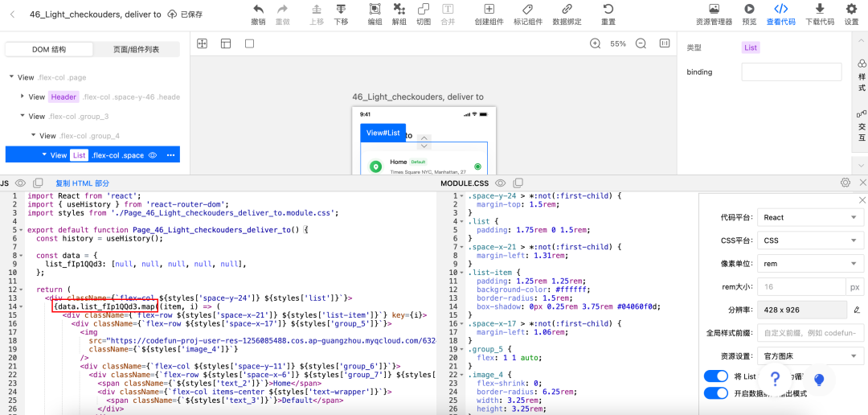Click the 重置 reset icon
The image size is (868, 415).
608,9
